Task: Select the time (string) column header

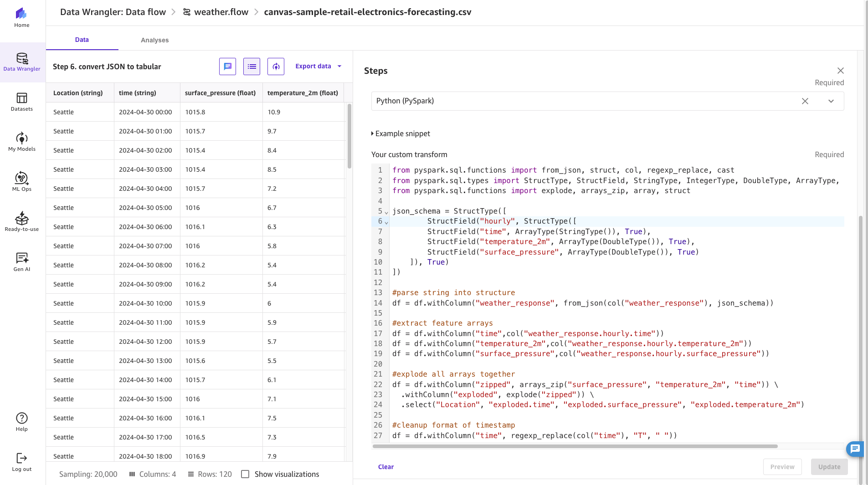Action: pyautogui.click(x=147, y=93)
